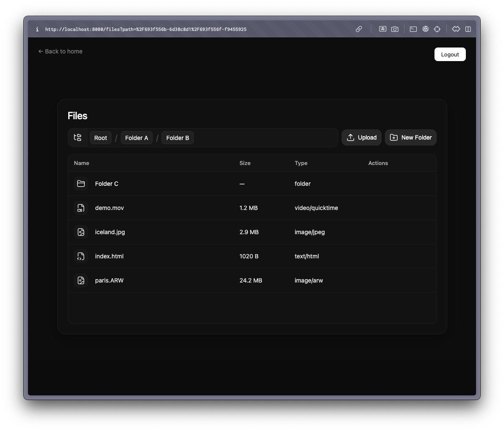504x431 pixels.
Task: Click the crosshair target toolbar icon
Action: (x=437, y=29)
